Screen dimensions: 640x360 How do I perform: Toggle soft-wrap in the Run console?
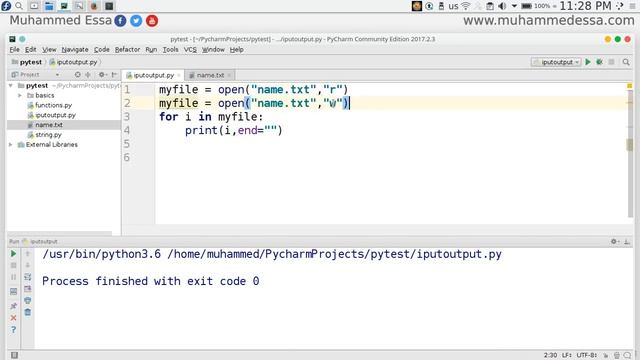click(x=28, y=277)
